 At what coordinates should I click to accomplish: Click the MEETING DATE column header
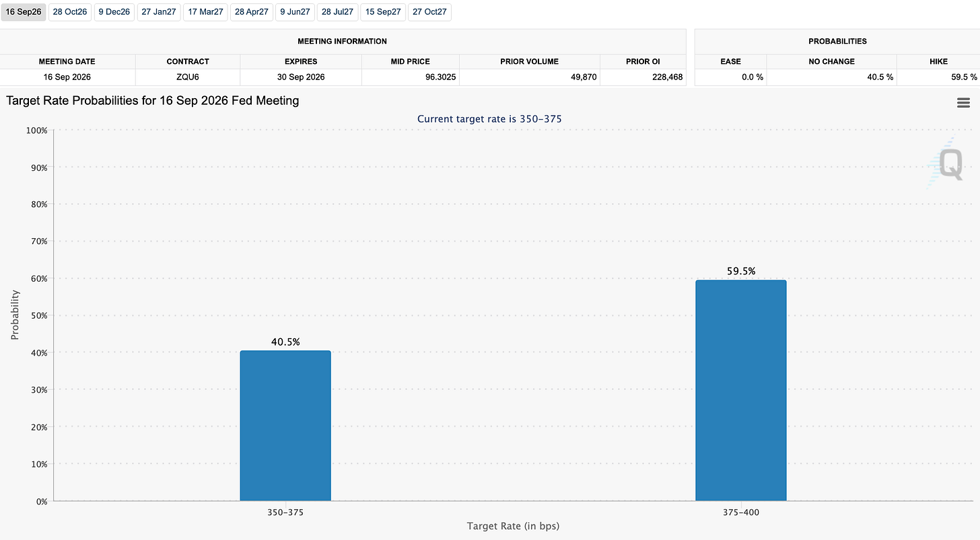coord(67,61)
